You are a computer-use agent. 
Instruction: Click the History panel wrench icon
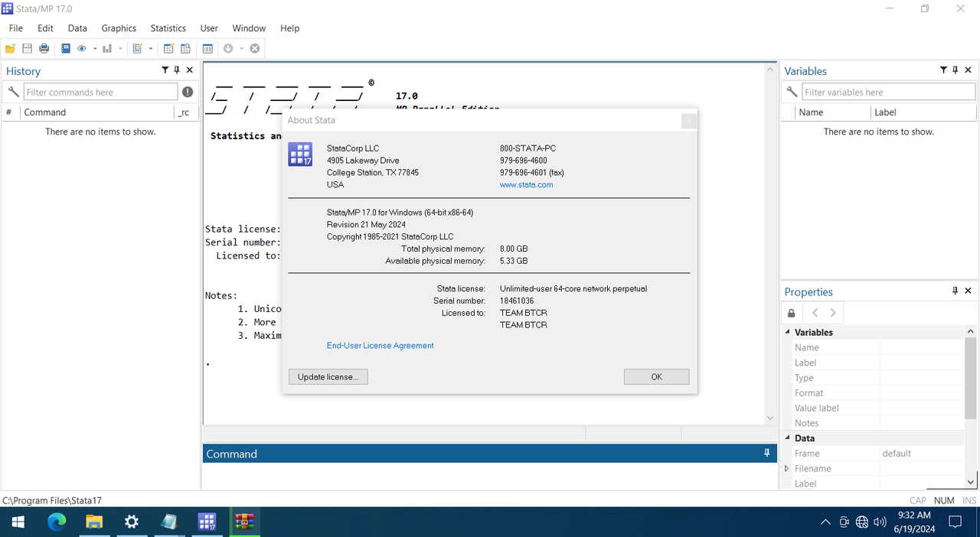13,92
